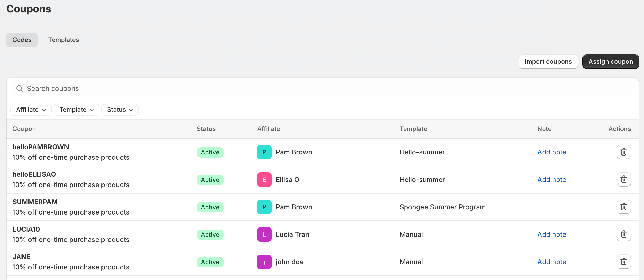Click trash icon for helloELLISAO coupon
644x280 pixels.
(624, 179)
